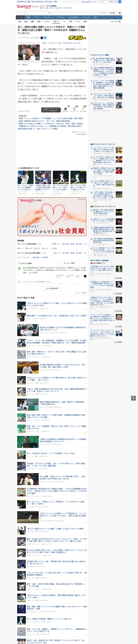Click 記事に関する報告 link

(24, 111)
